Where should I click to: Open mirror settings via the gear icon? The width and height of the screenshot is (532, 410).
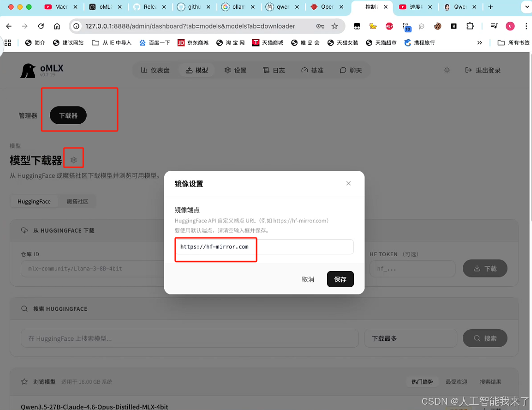point(74,158)
